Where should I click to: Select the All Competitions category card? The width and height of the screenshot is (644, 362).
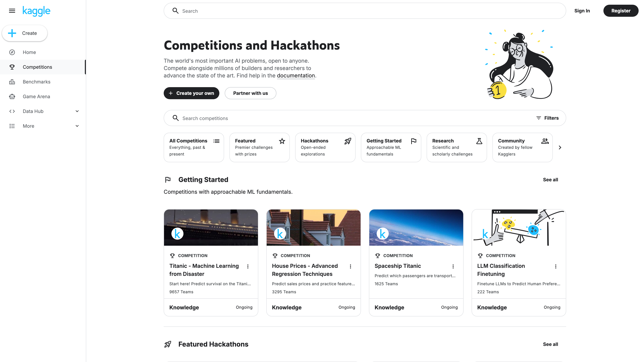[x=194, y=147]
